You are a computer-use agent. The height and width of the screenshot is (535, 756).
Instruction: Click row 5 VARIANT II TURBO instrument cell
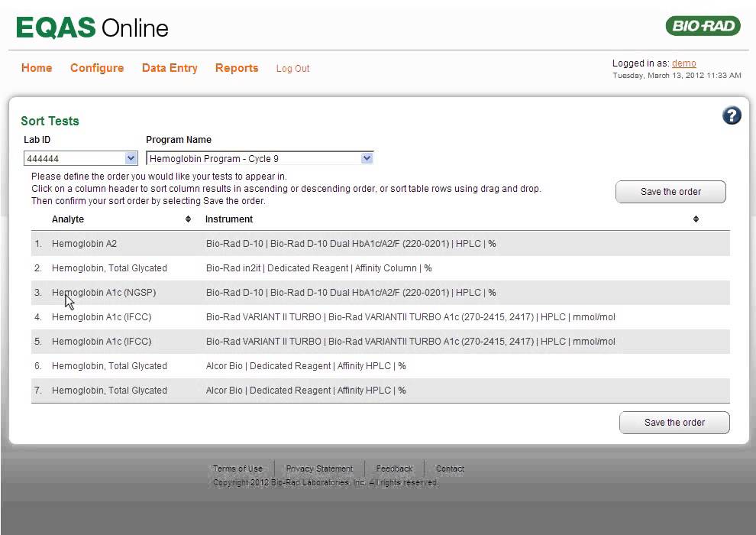click(x=410, y=342)
